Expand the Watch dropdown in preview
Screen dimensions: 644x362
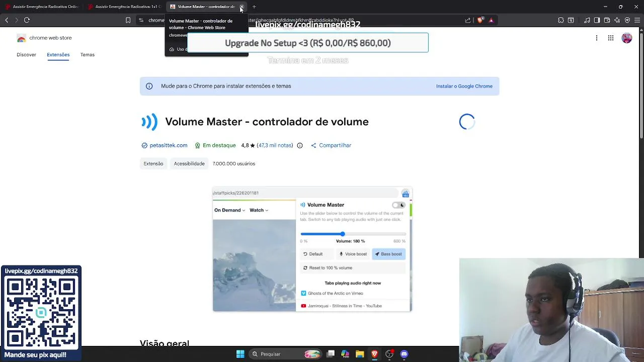[x=259, y=210]
